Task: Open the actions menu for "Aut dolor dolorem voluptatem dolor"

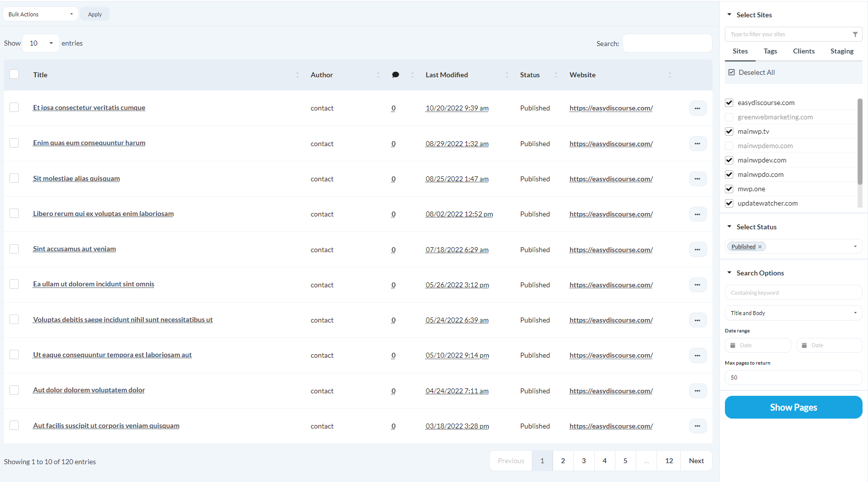Action: tap(698, 390)
